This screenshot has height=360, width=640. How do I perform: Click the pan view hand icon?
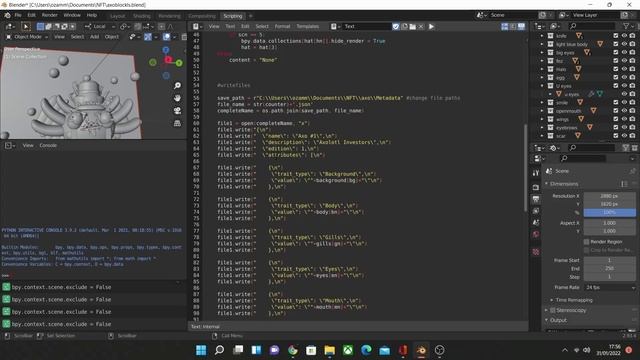pyautogui.click(x=177, y=98)
